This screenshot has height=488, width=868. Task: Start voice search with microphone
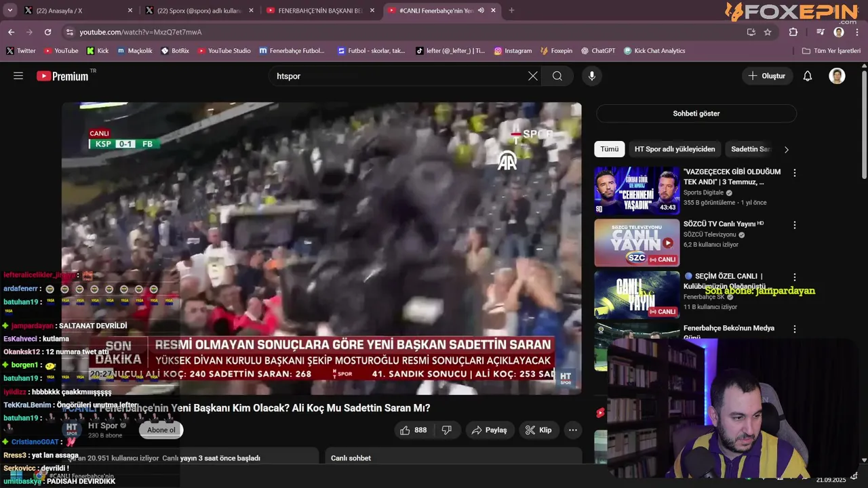[x=592, y=76]
